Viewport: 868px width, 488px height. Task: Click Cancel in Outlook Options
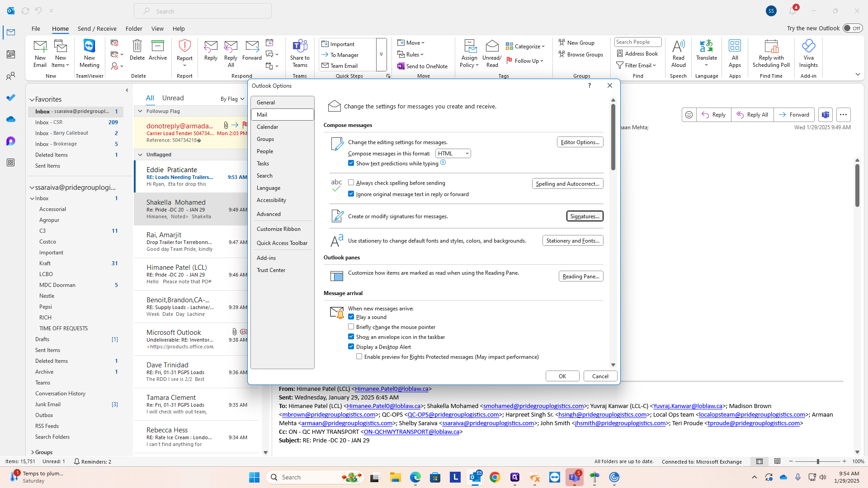[600, 376]
